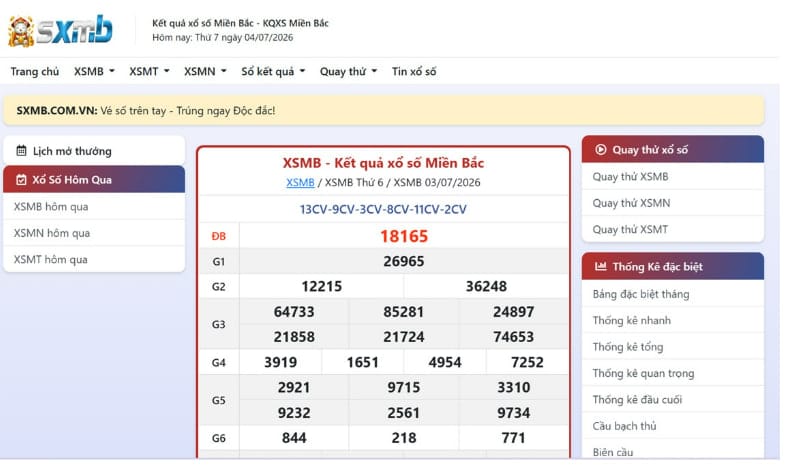
Task: Expand the XSMT dropdown menu
Action: coord(149,71)
